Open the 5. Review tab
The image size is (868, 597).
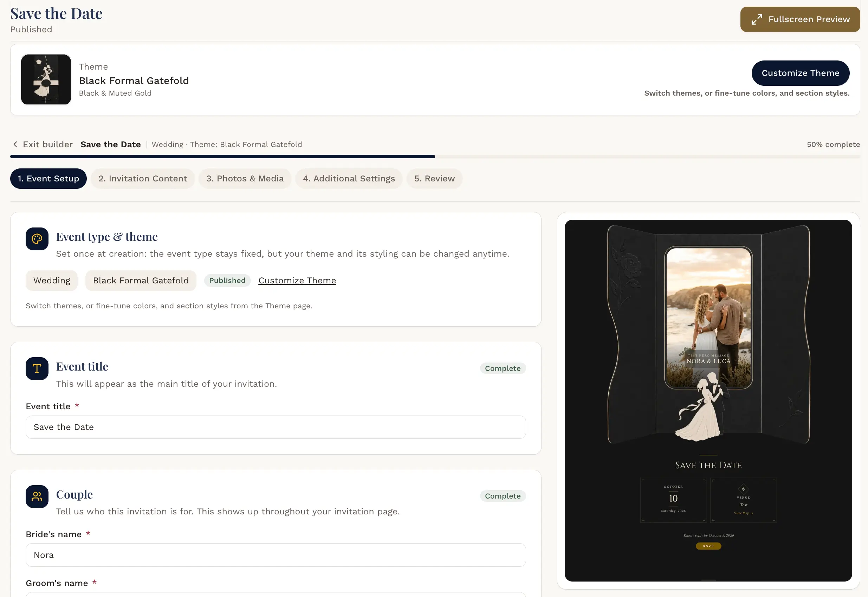[434, 178]
